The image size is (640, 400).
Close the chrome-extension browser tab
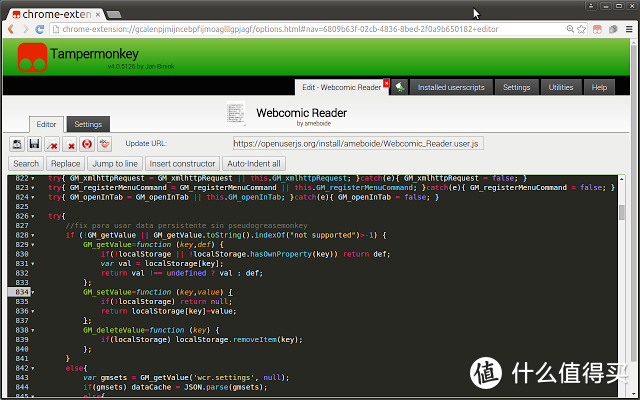[98, 14]
